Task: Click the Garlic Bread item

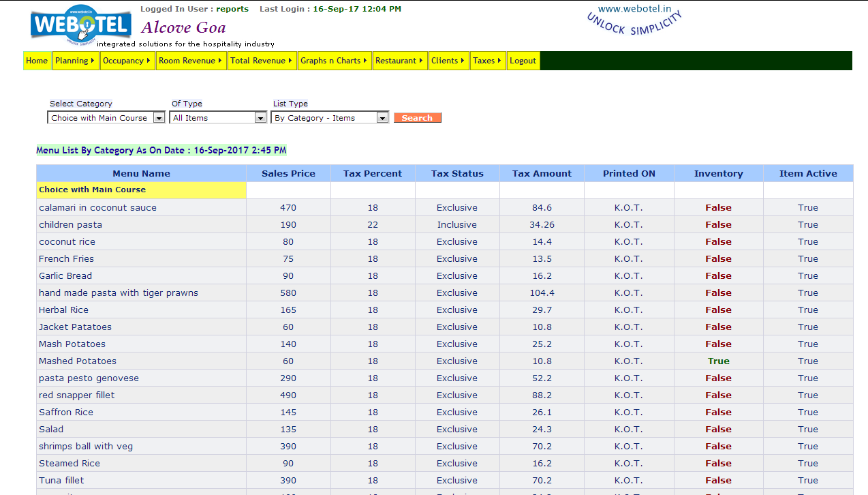Action: click(x=65, y=276)
